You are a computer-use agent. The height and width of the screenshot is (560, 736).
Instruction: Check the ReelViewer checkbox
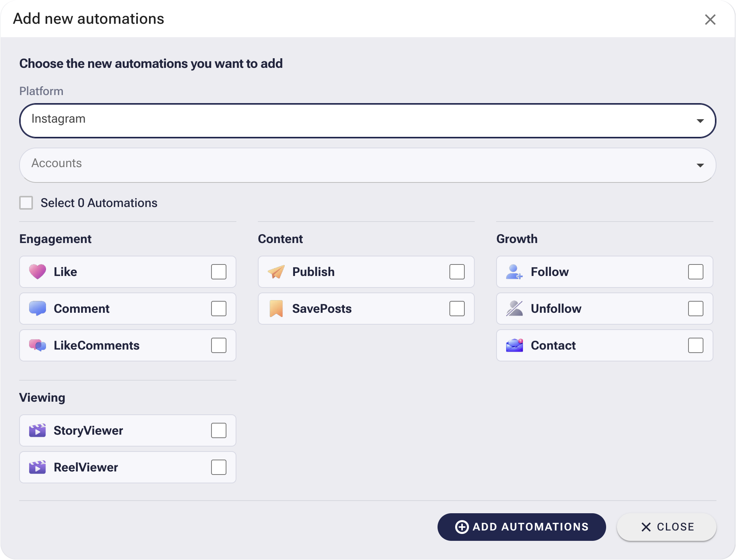point(219,467)
